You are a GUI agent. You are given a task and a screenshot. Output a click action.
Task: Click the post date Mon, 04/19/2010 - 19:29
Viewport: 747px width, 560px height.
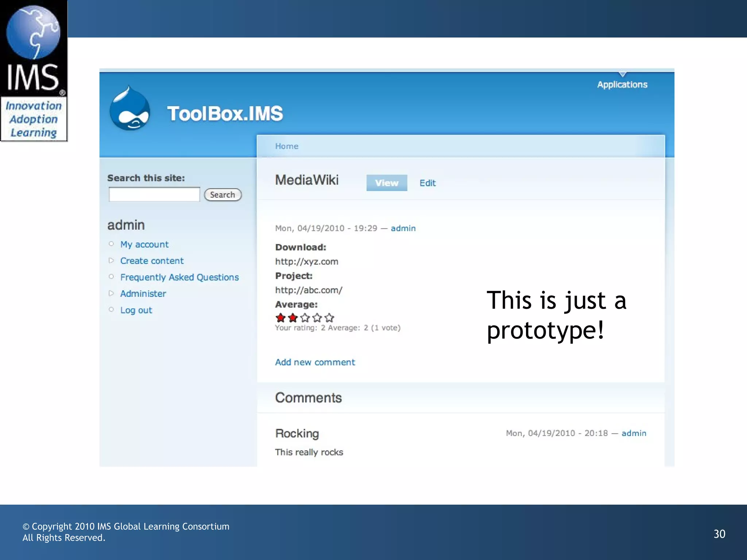point(326,228)
